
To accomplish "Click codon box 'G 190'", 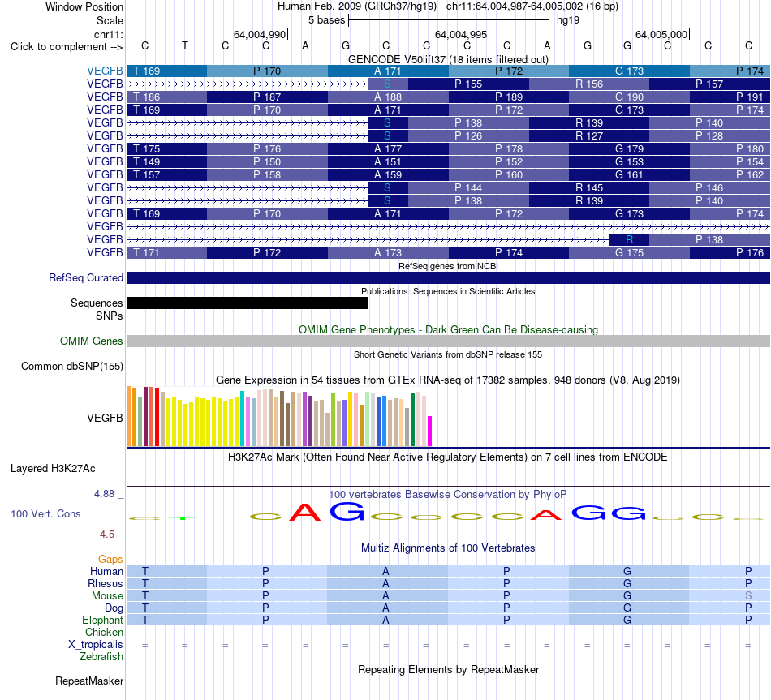I will [629, 97].
